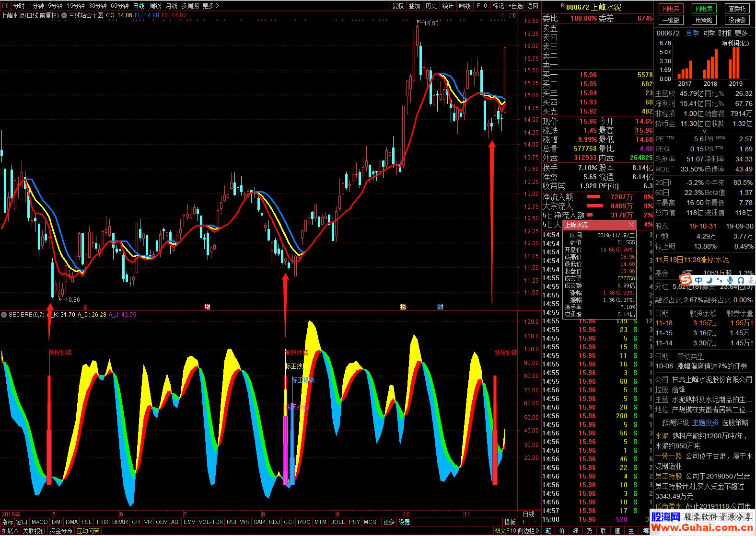Click the 笔 tick tab at bottom right
The width and height of the screenshot is (756, 536).
(548, 531)
